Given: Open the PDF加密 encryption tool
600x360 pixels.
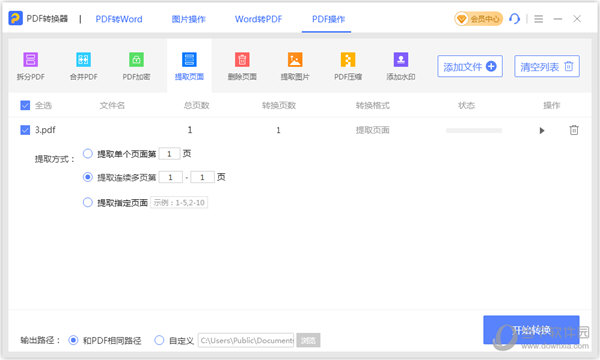Looking at the screenshot, I should pyautogui.click(x=136, y=66).
